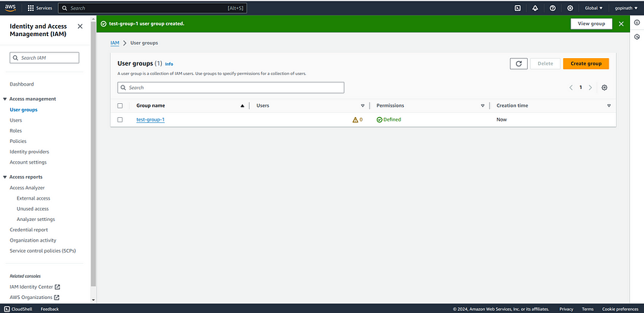Screen dimensions: 644x313
Task: Click the Create group button
Action: tap(586, 63)
